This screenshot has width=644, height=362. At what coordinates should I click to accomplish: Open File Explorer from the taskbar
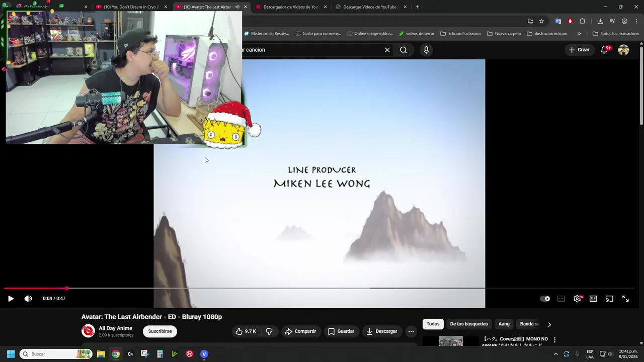pos(101,354)
